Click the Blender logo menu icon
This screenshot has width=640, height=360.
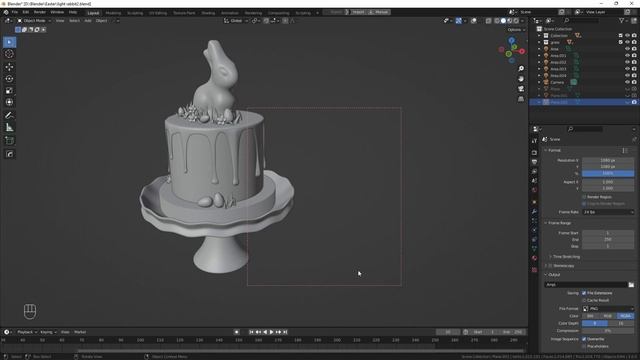pyautogui.click(x=6, y=12)
